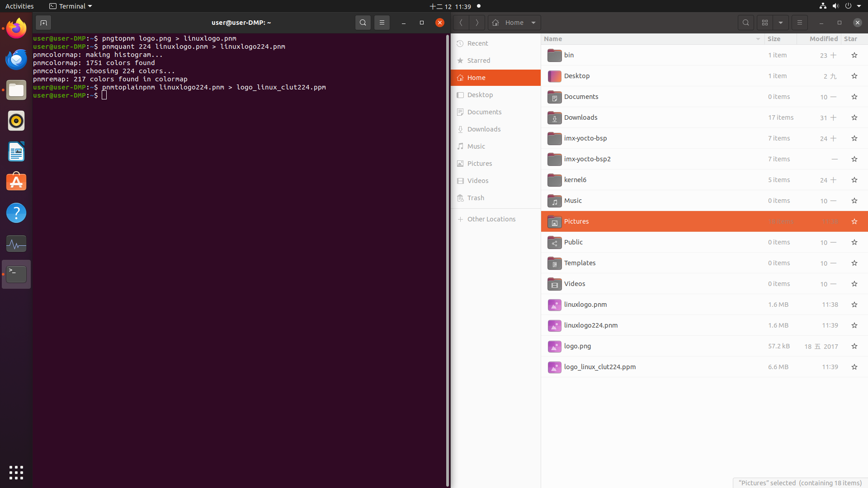Click power icon in system tray
The width and height of the screenshot is (868, 488).
click(x=848, y=6)
